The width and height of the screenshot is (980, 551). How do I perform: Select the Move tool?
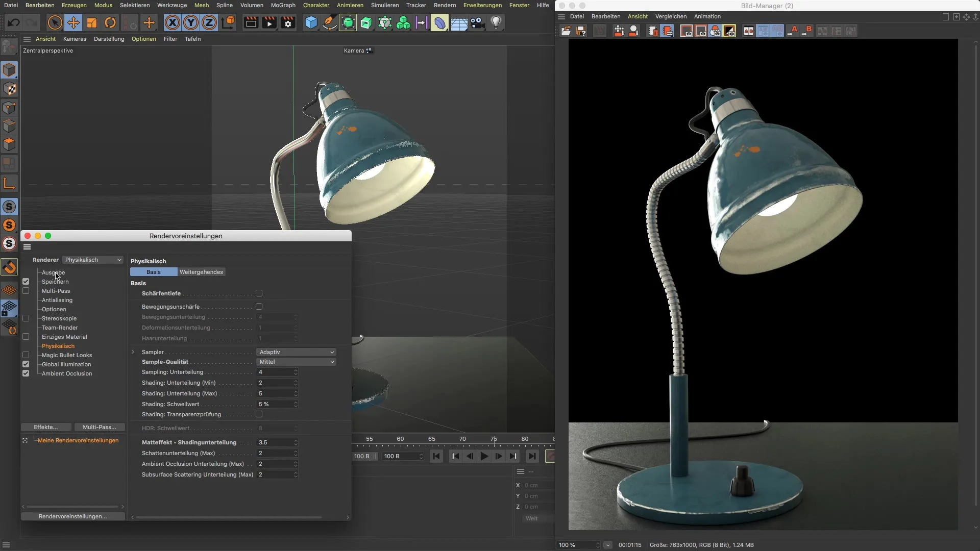coord(73,23)
